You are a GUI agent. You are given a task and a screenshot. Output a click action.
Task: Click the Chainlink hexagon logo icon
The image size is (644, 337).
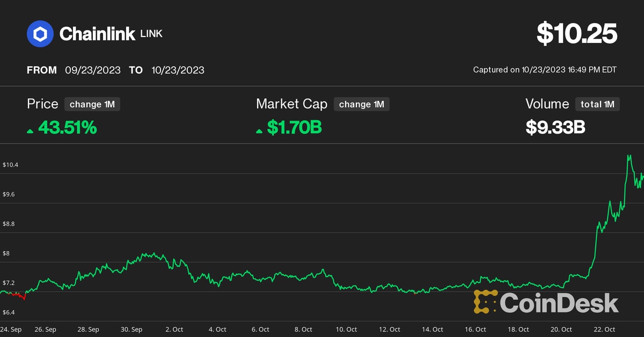(x=40, y=33)
